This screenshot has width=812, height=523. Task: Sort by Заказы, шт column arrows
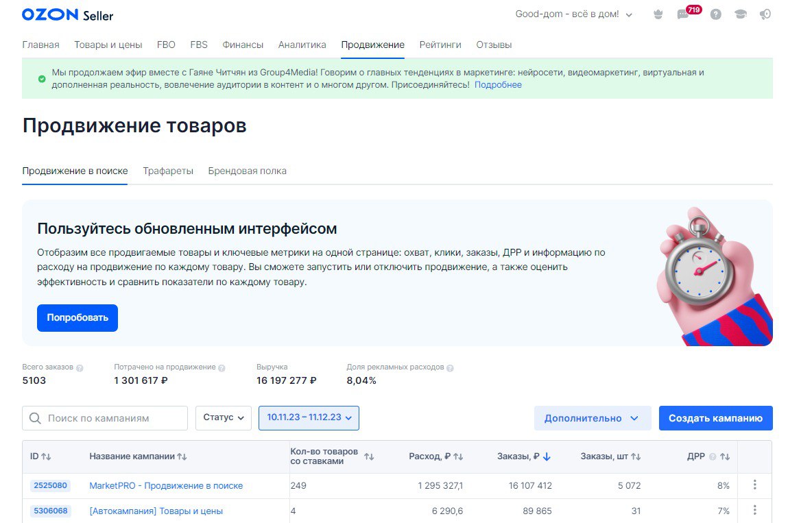point(636,457)
